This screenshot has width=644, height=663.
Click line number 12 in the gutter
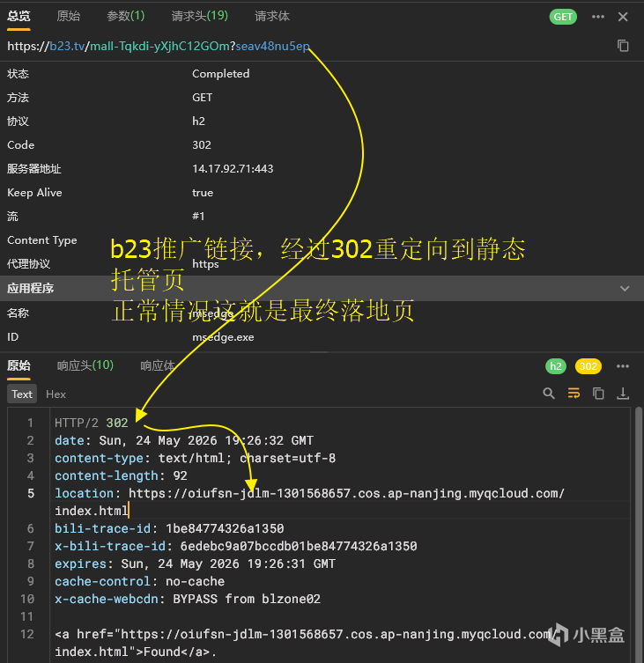(27, 634)
